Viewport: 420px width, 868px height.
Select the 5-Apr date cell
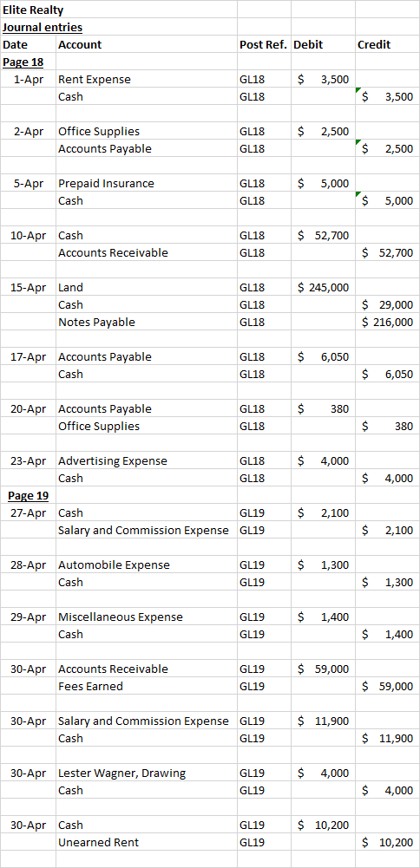pyautogui.click(x=29, y=183)
